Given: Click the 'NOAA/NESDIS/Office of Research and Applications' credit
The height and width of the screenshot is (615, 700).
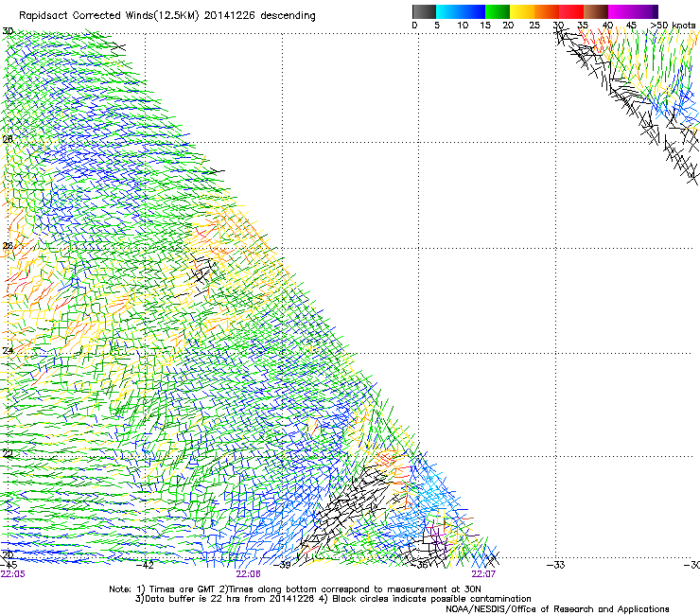Looking at the screenshot, I should click(557, 609).
